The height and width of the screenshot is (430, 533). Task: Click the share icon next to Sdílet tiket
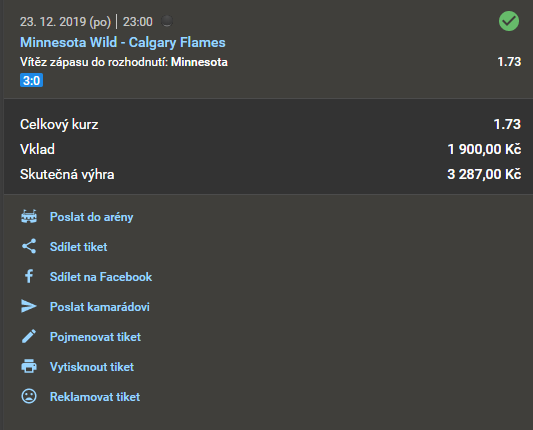[x=29, y=246]
